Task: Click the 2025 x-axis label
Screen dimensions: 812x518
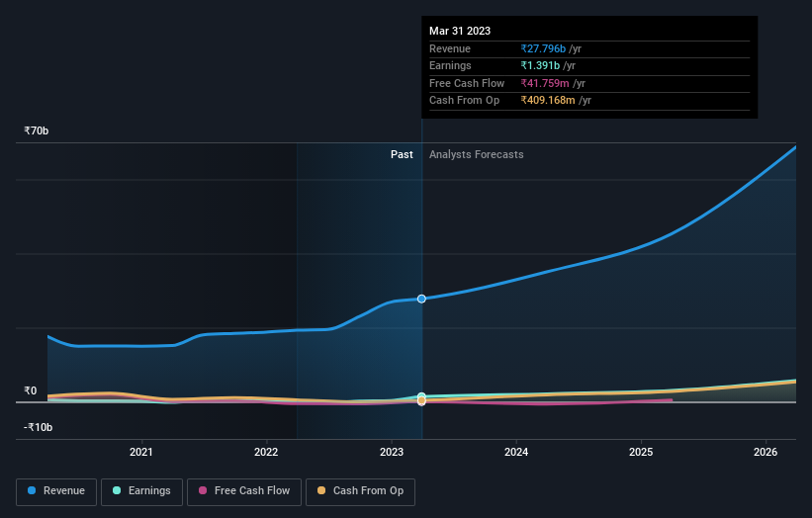Action: click(641, 452)
